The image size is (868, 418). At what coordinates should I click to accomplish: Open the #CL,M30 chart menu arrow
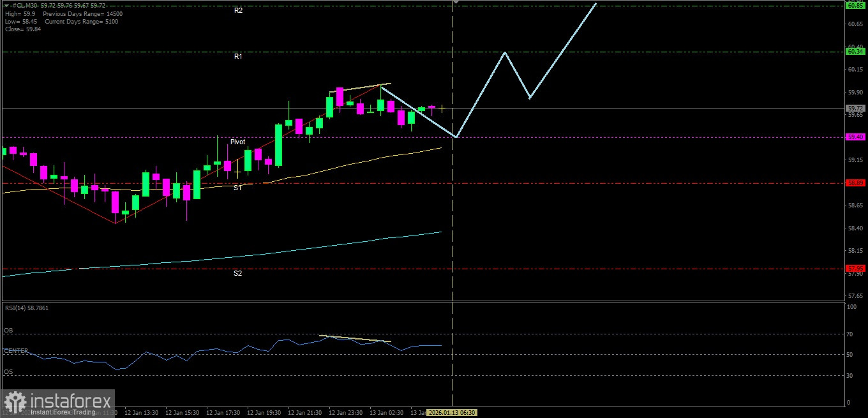pyautogui.click(x=5, y=5)
